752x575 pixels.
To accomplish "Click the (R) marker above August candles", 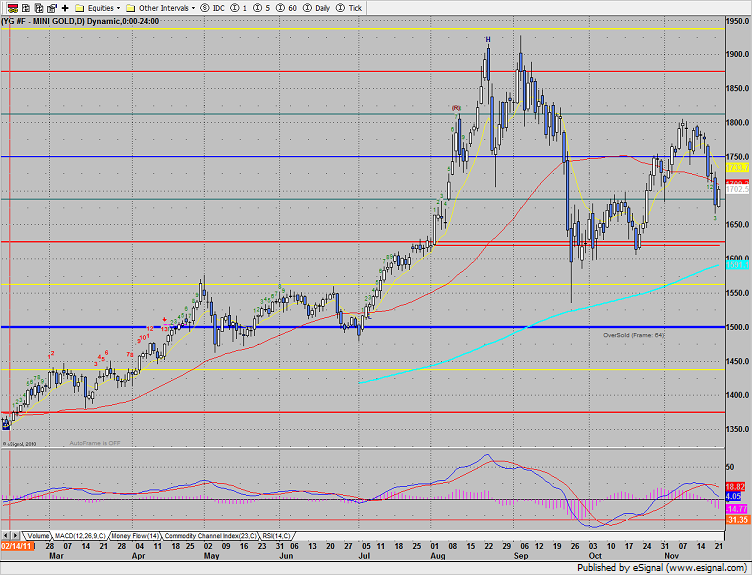I will (x=456, y=108).
